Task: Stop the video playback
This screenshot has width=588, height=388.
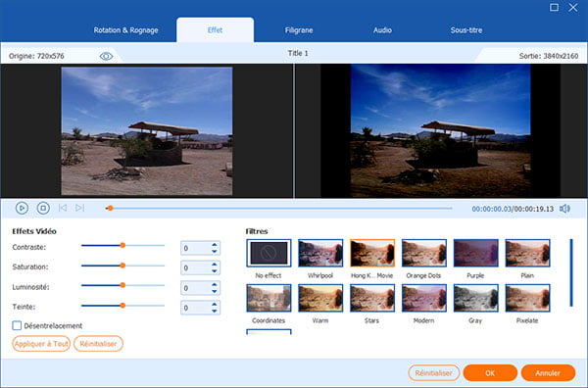Action: click(43, 208)
